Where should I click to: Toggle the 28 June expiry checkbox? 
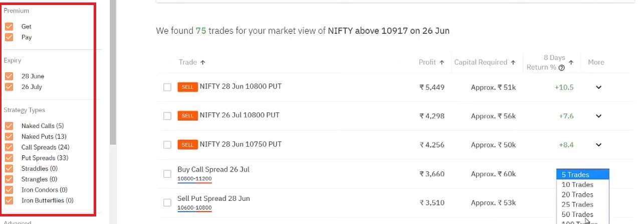coord(9,76)
